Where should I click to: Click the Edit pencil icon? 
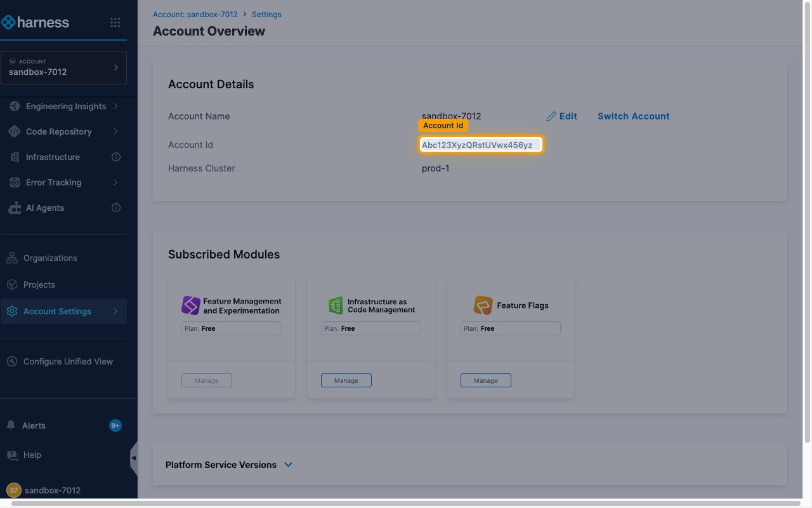[551, 116]
